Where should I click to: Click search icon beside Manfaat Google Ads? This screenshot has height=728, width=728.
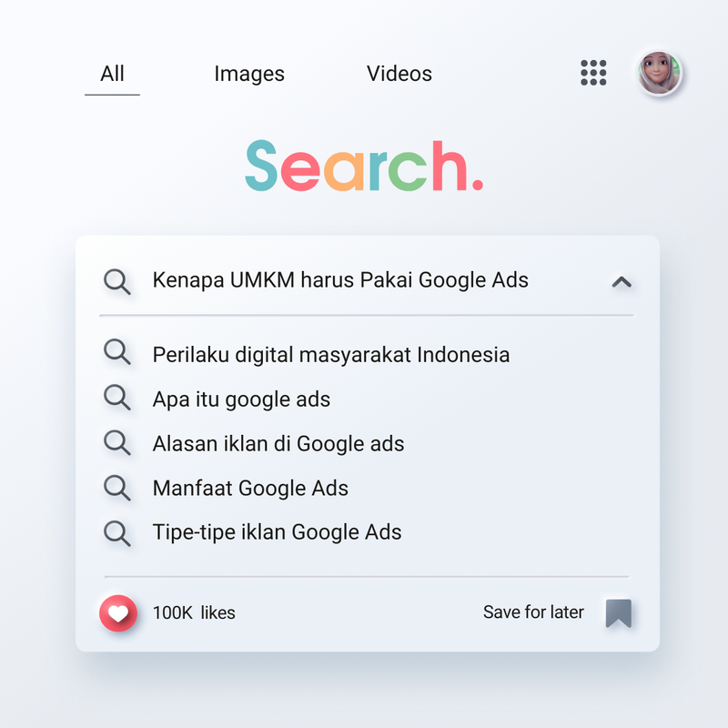tap(117, 487)
